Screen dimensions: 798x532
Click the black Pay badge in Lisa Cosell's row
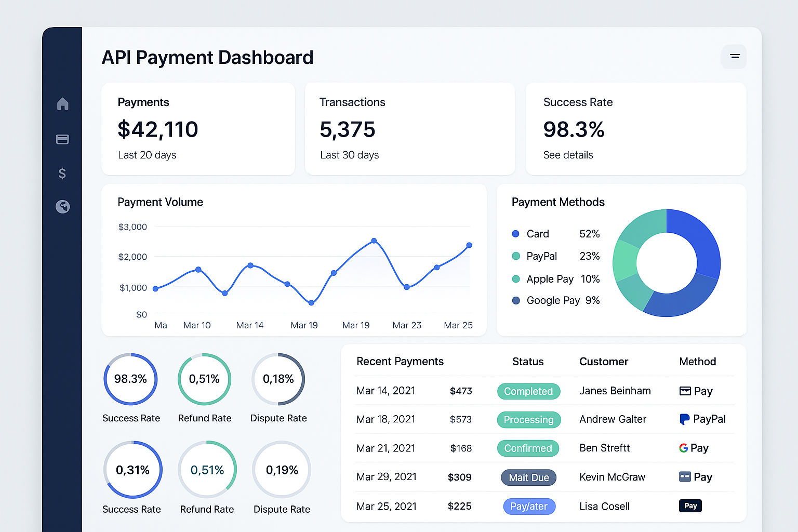(x=690, y=506)
